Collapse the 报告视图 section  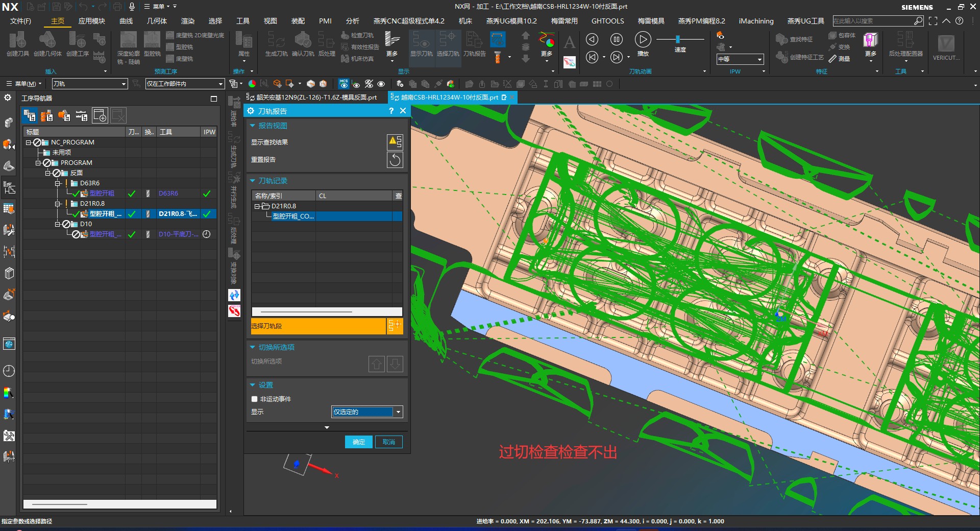[x=252, y=126]
